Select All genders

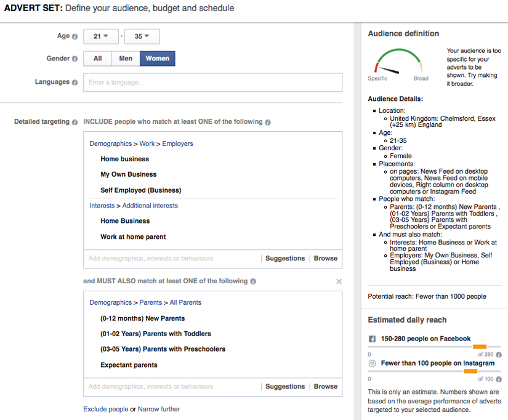pos(97,59)
